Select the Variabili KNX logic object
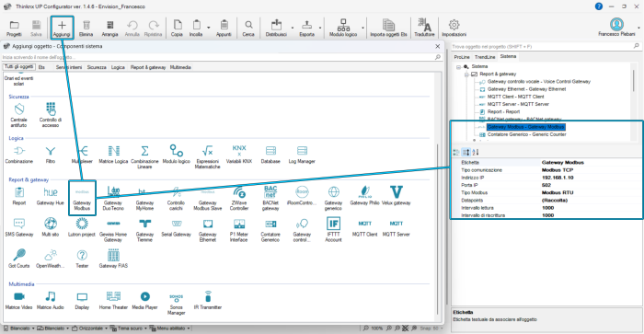Viewport: 644px width, 334px height. (x=239, y=155)
